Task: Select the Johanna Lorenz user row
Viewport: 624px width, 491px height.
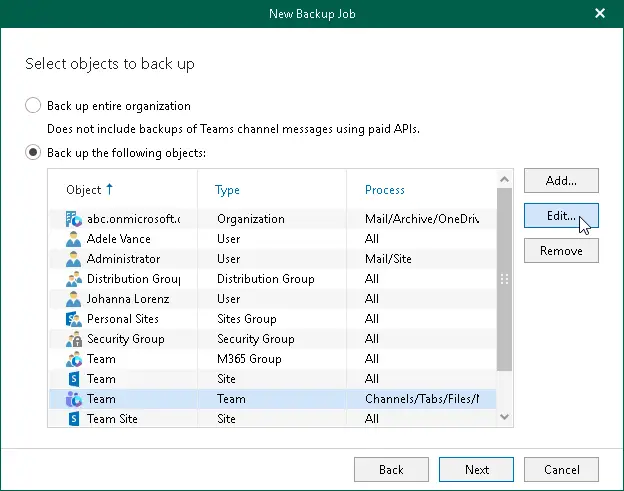Action: click(128, 299)
